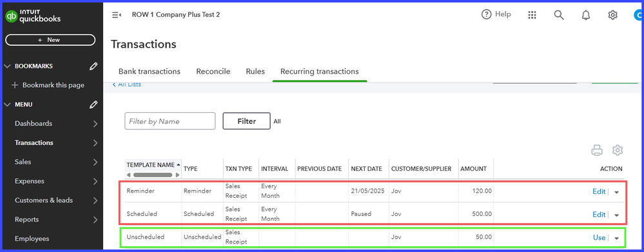Edit the Reminder template

click(599, 191)
